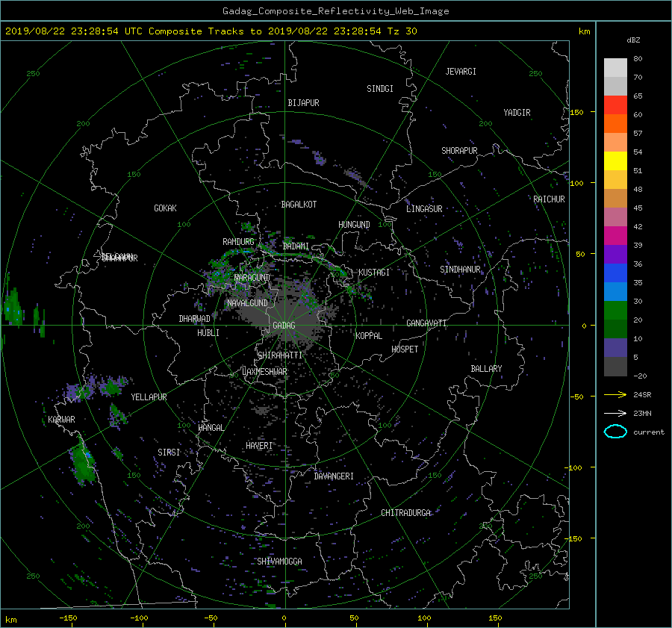Click the JEVARGI place label
672x628 pixels.
point(461,72)
